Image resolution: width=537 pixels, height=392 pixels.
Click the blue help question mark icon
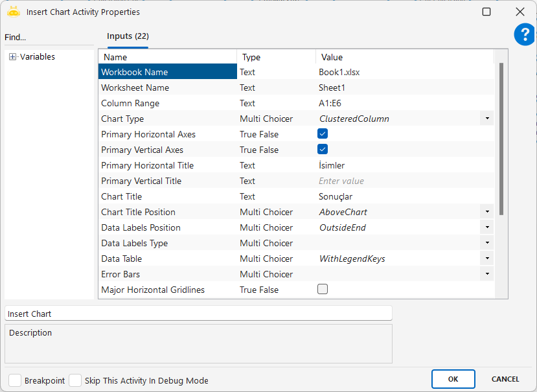pos(524,35)
